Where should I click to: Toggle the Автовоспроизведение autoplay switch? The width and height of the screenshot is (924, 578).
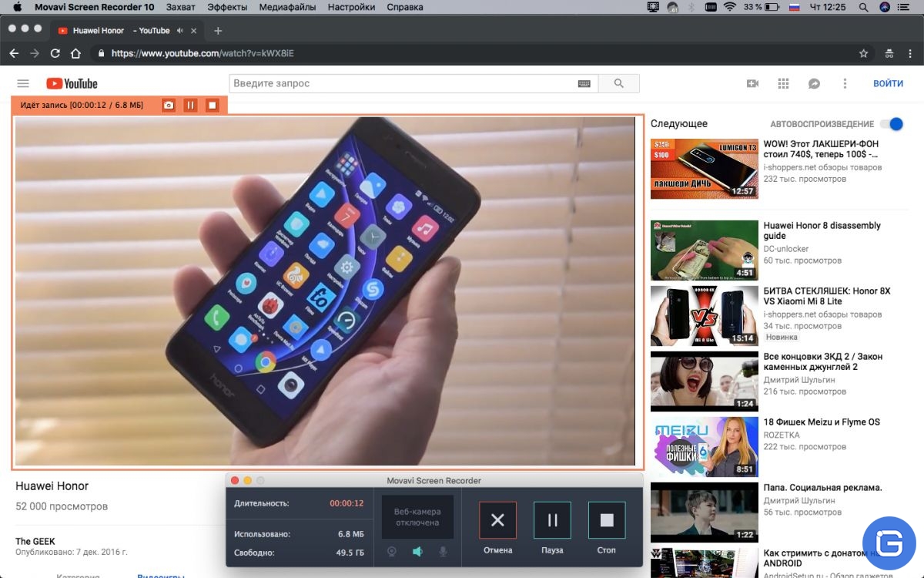tap(891, 124)
